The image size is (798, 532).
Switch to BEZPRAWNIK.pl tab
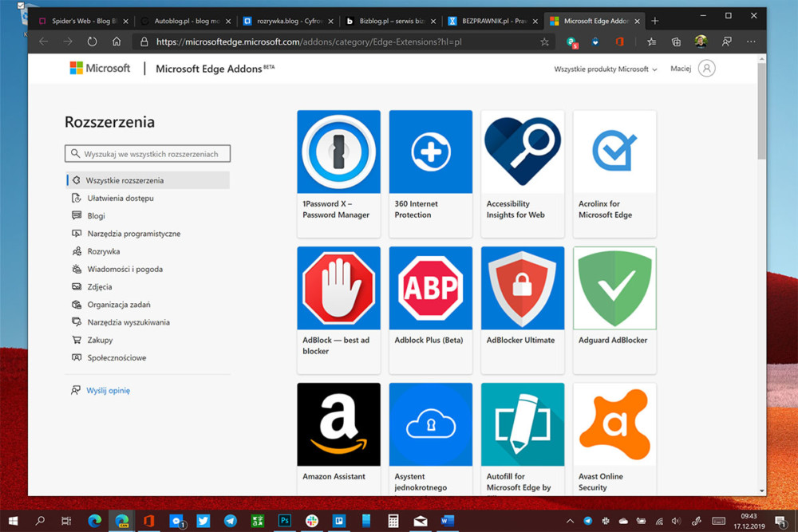tap(494, 21)
